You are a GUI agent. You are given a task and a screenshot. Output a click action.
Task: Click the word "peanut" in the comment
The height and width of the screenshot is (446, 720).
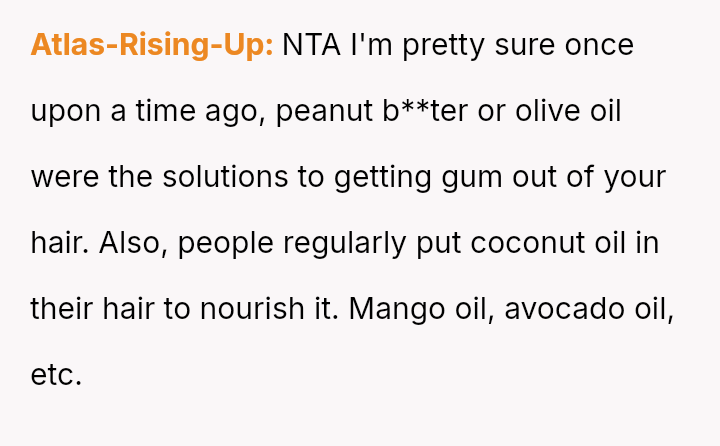point(324,112)
